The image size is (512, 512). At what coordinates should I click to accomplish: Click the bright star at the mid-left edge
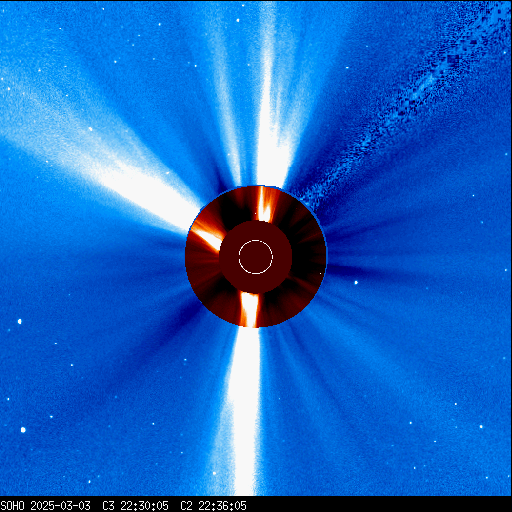[19, 321]
